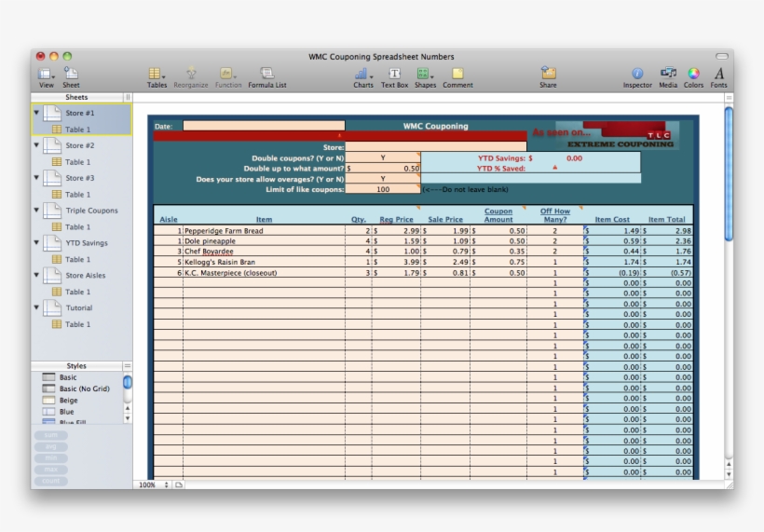Insert a Text Box
764x532 pixels.
pos(394,77)
